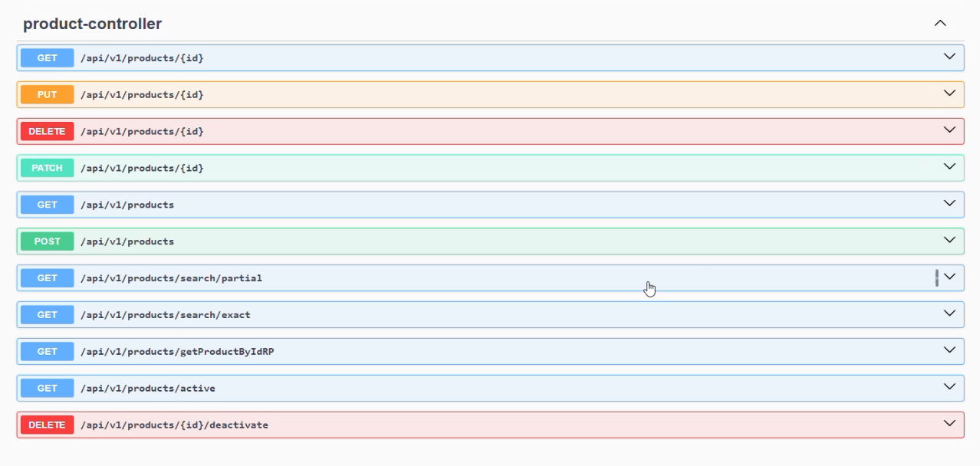Click the GET badge for /api/v1/products/{id}

(x=47, y=58)
